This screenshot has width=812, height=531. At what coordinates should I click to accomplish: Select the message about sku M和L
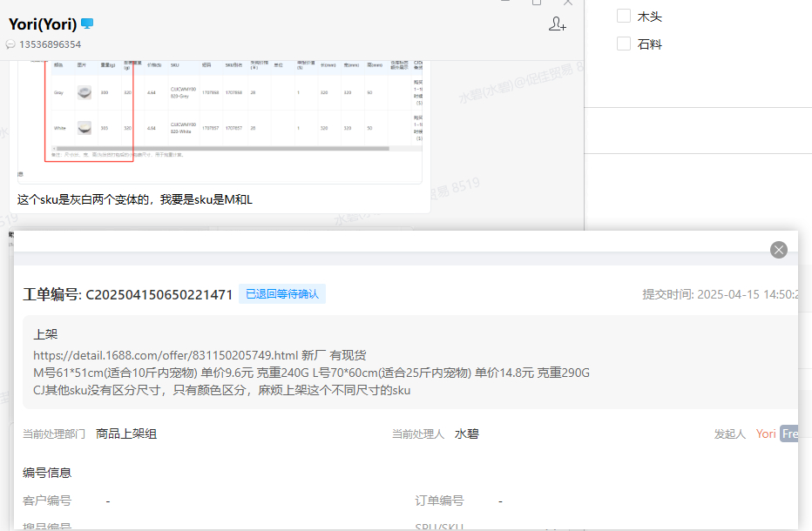click(135, 200)
